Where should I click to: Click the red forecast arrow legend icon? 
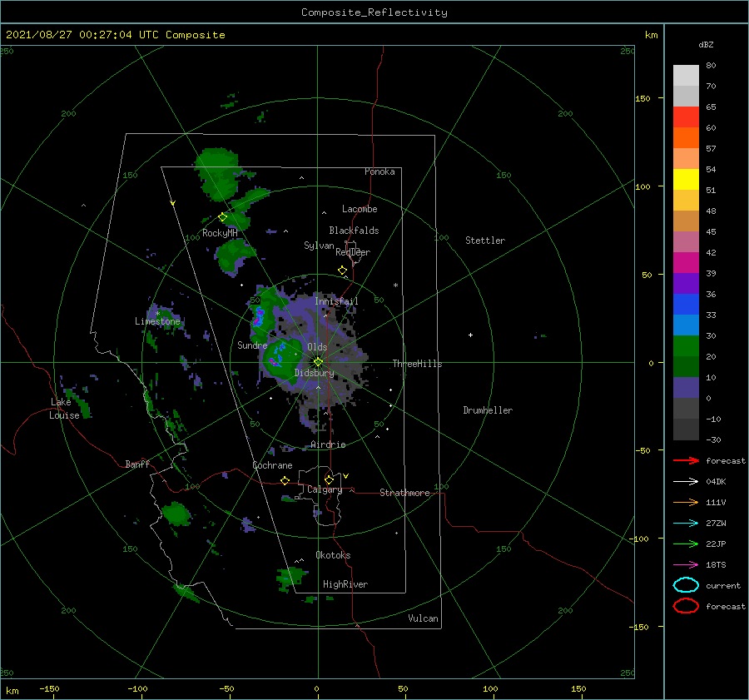click(x=686, y=460)
